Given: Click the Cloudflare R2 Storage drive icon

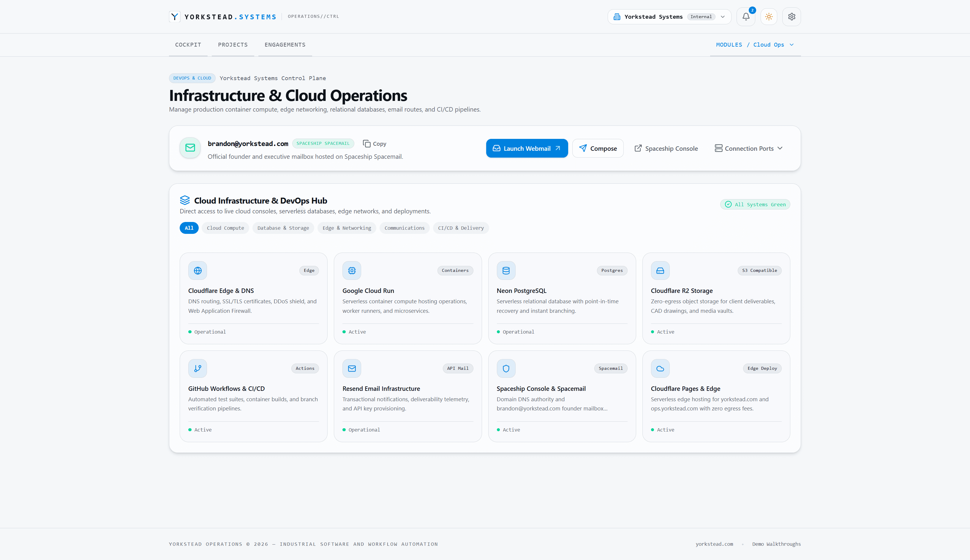Looking at the screenshot, I should pos(660,270).
